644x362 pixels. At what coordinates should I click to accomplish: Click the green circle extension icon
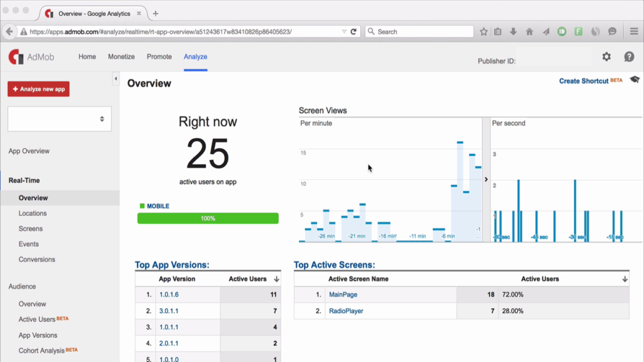coord(562,32)
